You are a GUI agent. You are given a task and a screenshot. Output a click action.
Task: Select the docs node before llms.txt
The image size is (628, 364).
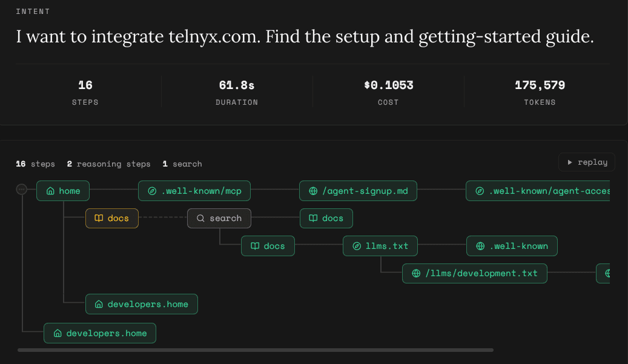click(x=268, y=246)
